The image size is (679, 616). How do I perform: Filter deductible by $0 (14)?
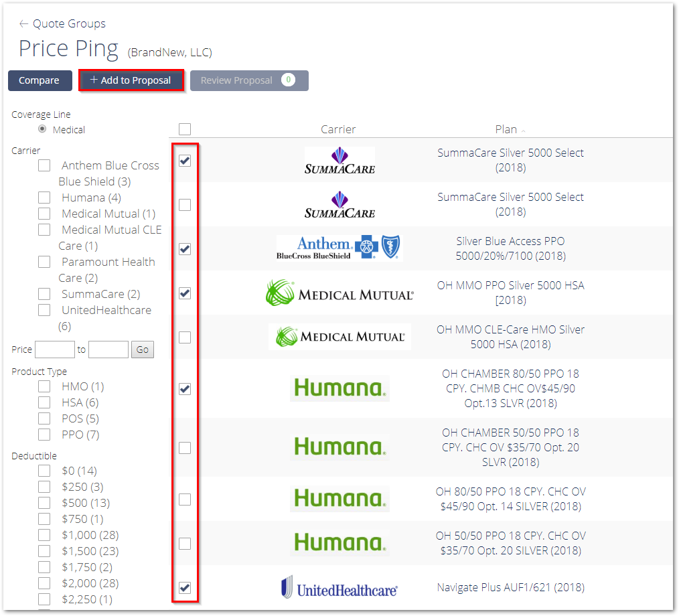click(44, 471)
